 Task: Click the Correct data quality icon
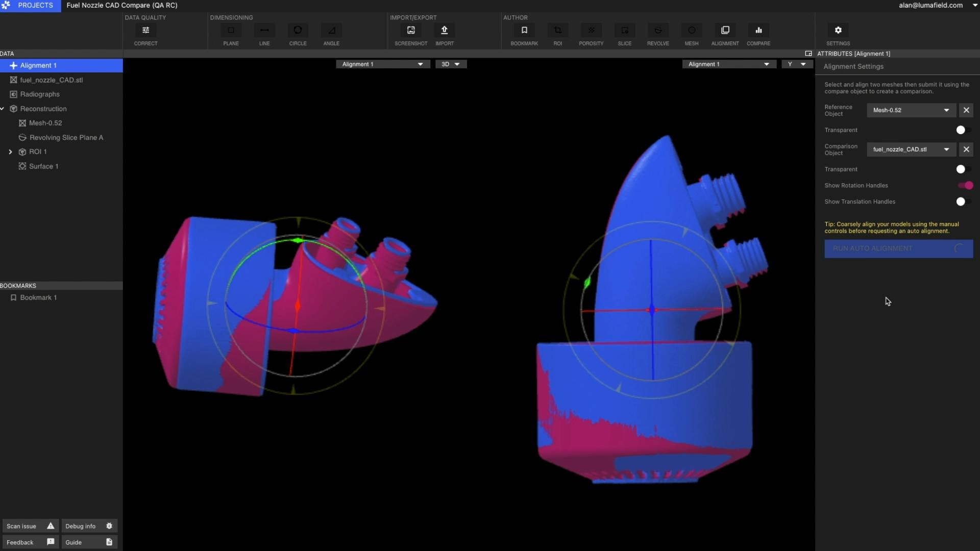coord(145,31)
